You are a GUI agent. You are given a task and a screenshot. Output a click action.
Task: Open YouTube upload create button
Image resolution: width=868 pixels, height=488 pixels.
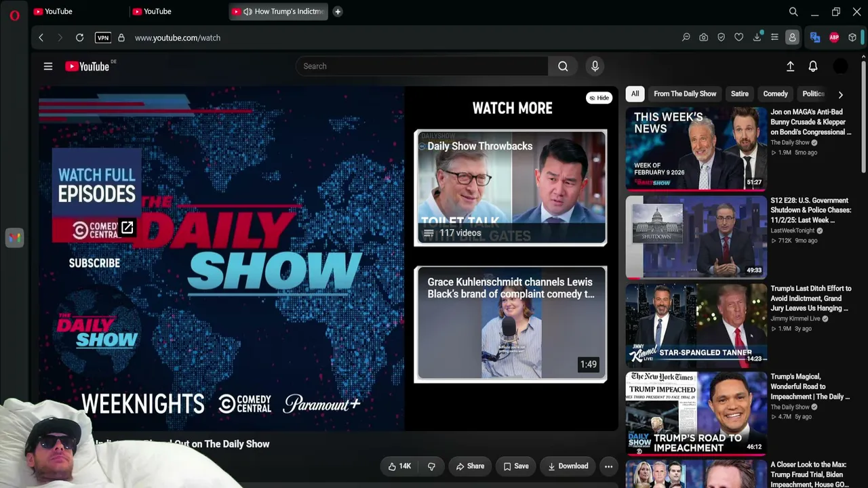tap(790, 66)
